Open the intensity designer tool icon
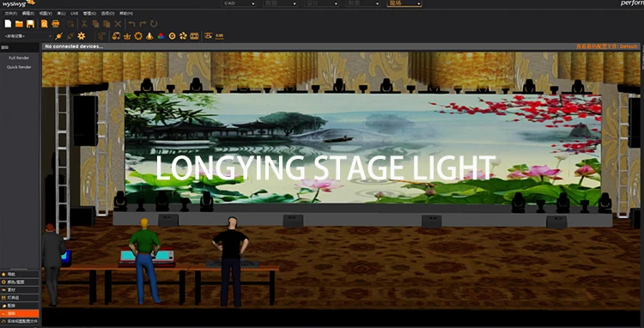644x328 pixels. 127,36
